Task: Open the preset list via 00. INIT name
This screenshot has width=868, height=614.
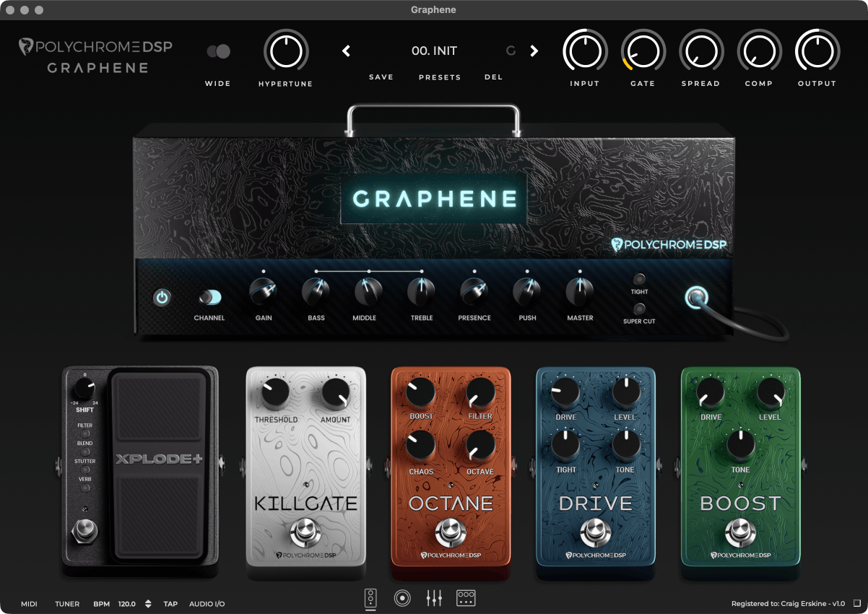Action: coord(434,51)
